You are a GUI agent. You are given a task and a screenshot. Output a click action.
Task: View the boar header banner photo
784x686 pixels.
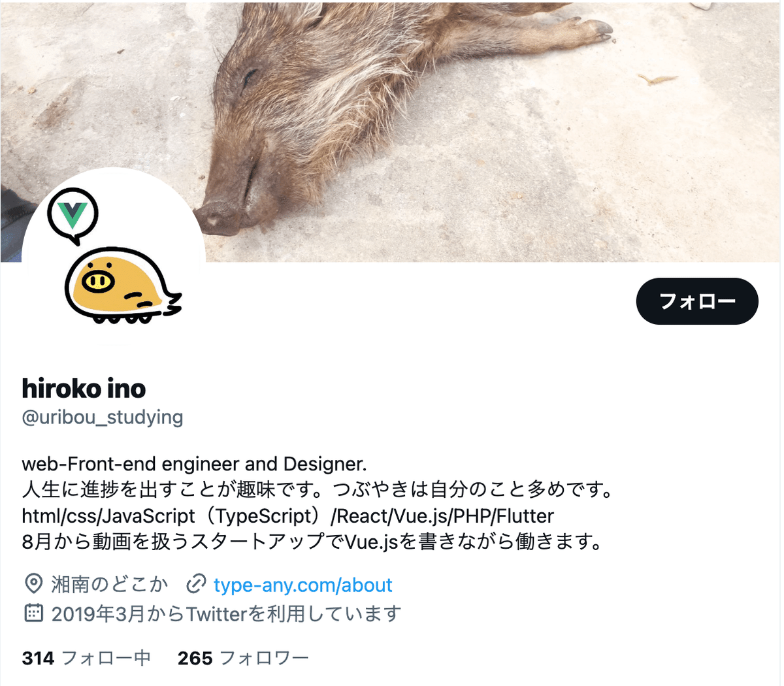391,131
